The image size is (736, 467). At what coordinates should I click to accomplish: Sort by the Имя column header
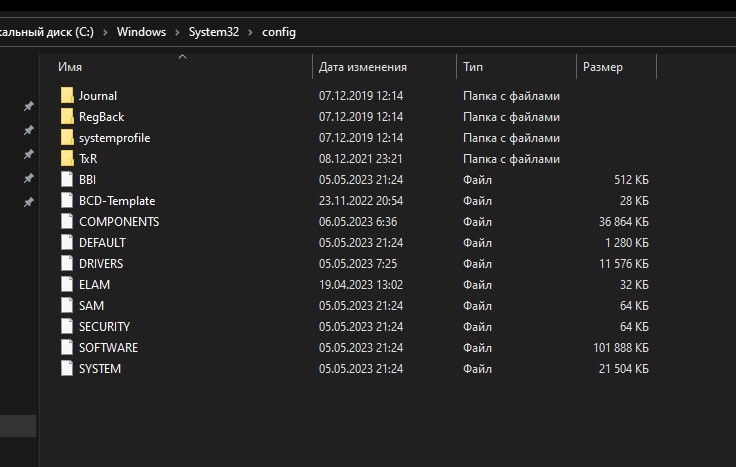[x=70, y=67]
